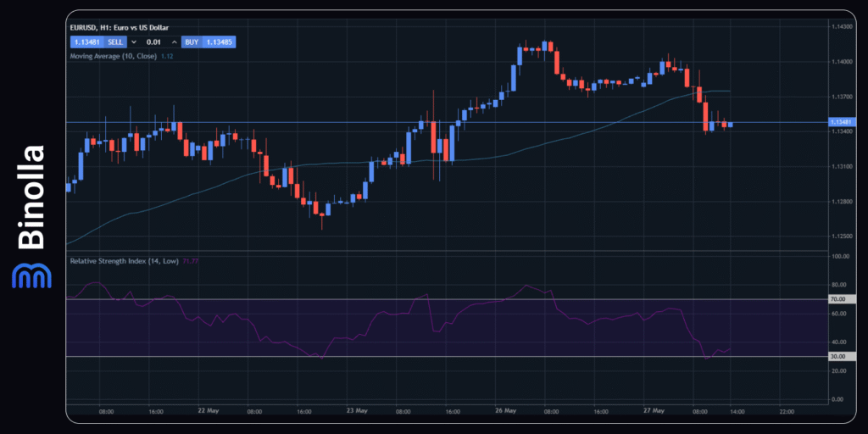Click the SELL button
Image resolution: width=868 pixels, height=434 pixels.
(115, 42)
